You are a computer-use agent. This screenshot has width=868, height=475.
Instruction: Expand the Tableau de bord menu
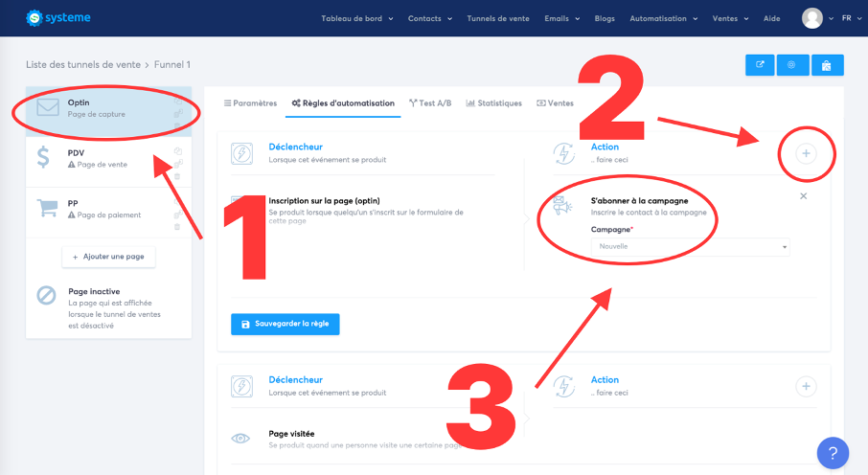click(x=357, y=18)
